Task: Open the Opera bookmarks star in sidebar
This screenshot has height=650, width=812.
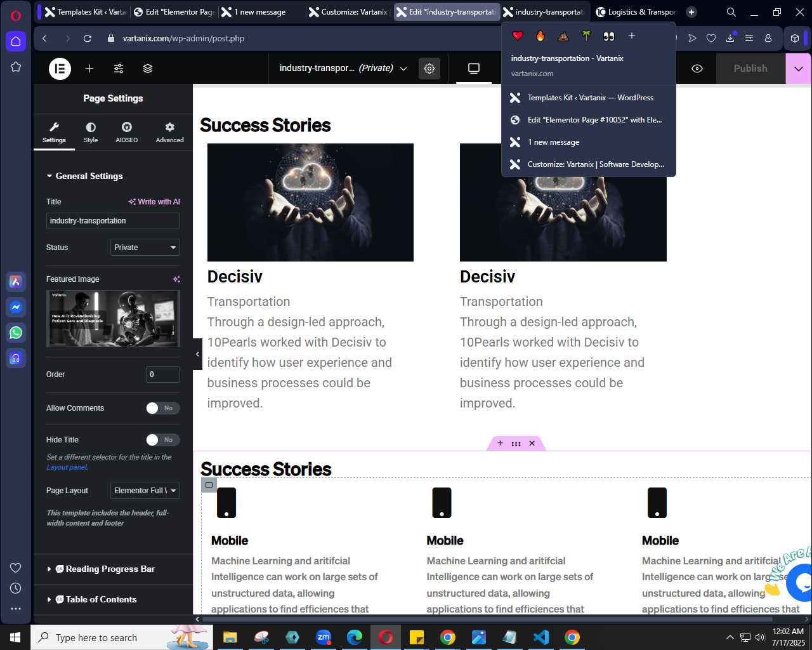Action: tap(16, 67)
